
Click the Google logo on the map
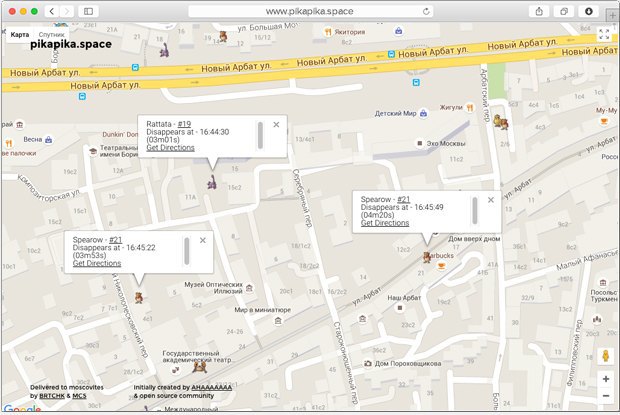(23, 408)
